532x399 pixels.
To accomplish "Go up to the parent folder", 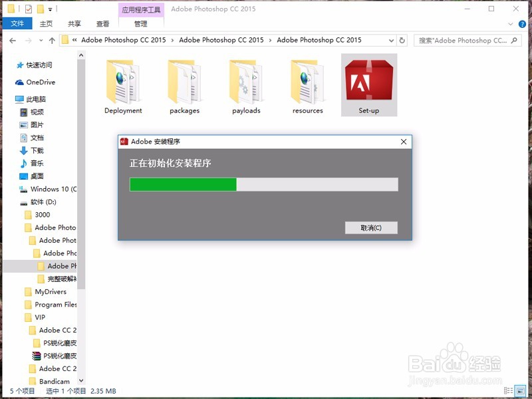I will tap(52, 40).
